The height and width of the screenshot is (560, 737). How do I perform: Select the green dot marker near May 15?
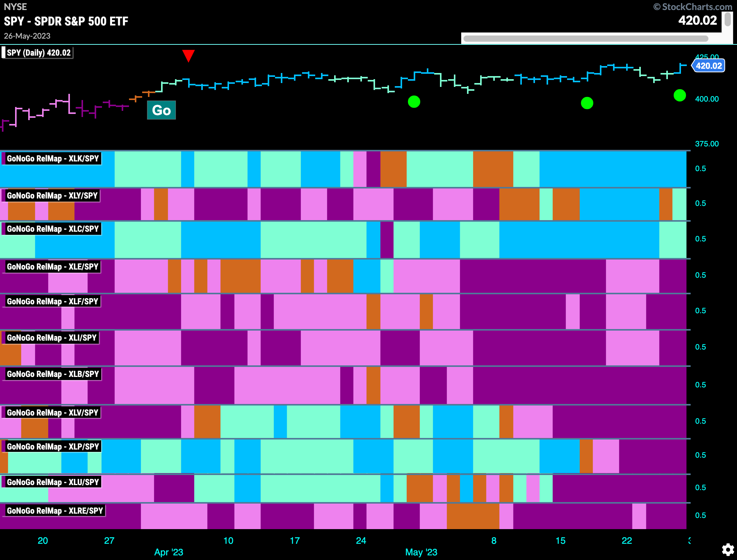587,103
